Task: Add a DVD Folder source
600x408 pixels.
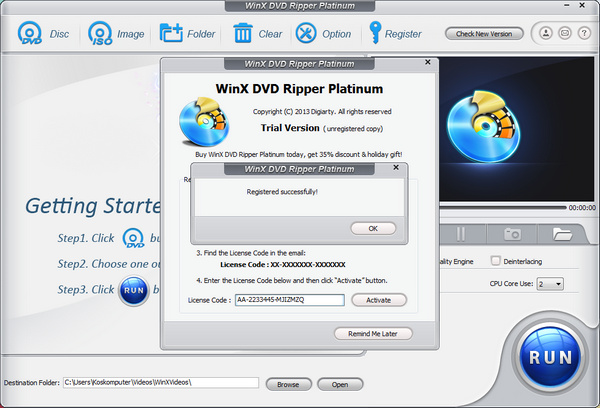Action: point(187,34)
